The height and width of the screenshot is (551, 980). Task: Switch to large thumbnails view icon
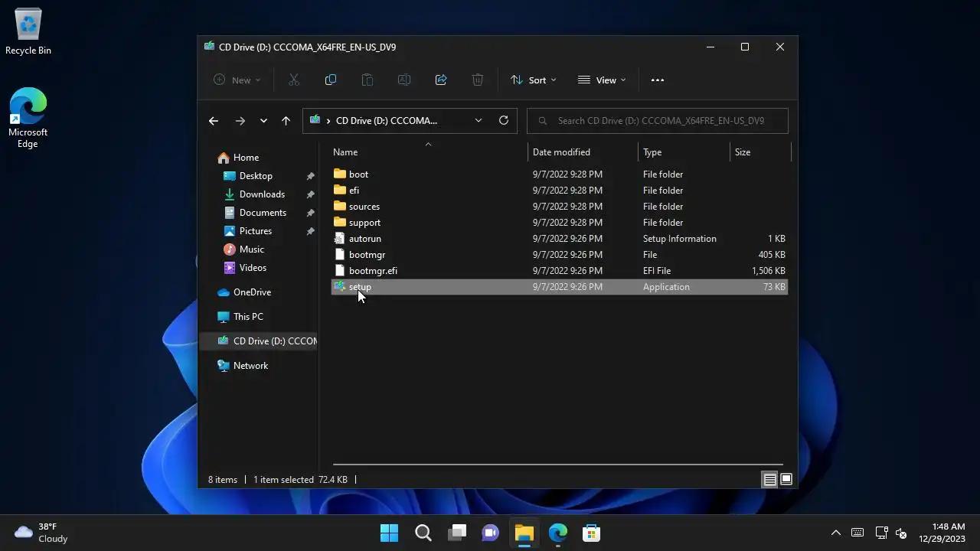(x=786, y=480)
